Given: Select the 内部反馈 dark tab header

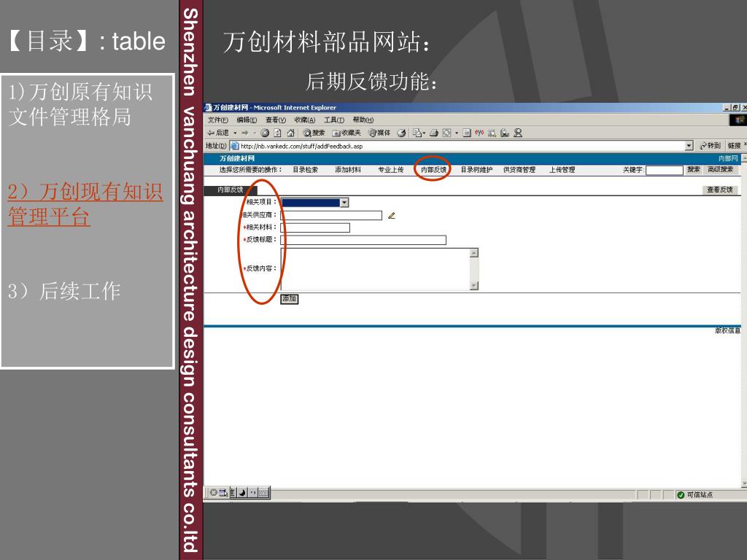Looking at the screenshot, I should (231, 190).
